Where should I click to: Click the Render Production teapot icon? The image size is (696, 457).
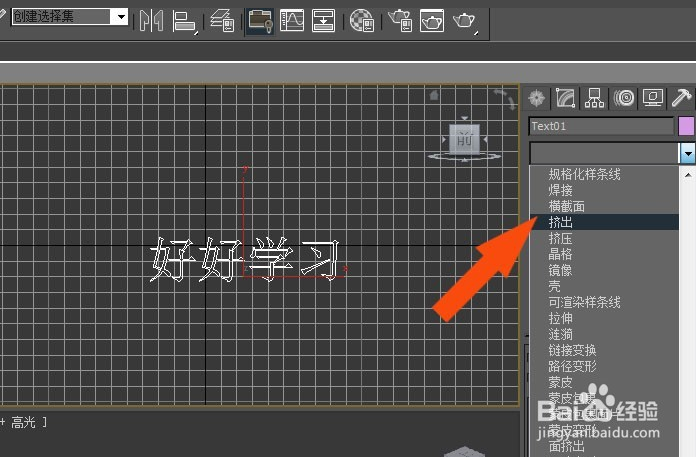[x=465, y=21]
